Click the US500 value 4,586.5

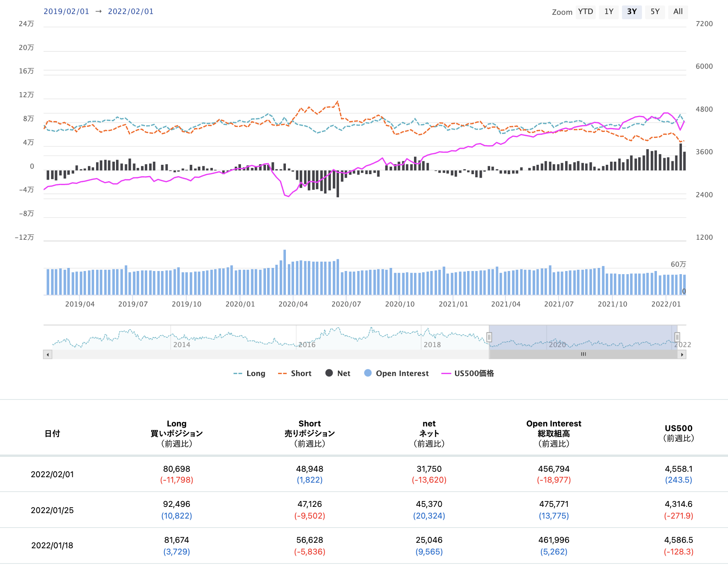click(x=679, y=540)
